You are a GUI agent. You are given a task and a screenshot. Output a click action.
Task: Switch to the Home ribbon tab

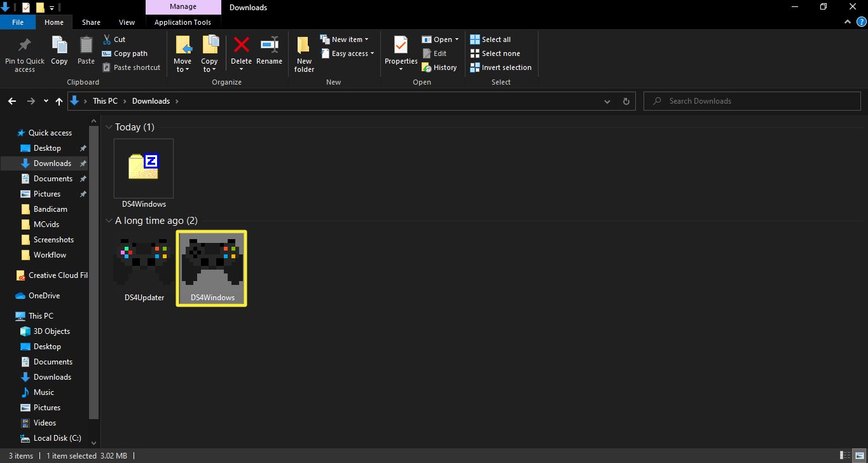(54, 22)
